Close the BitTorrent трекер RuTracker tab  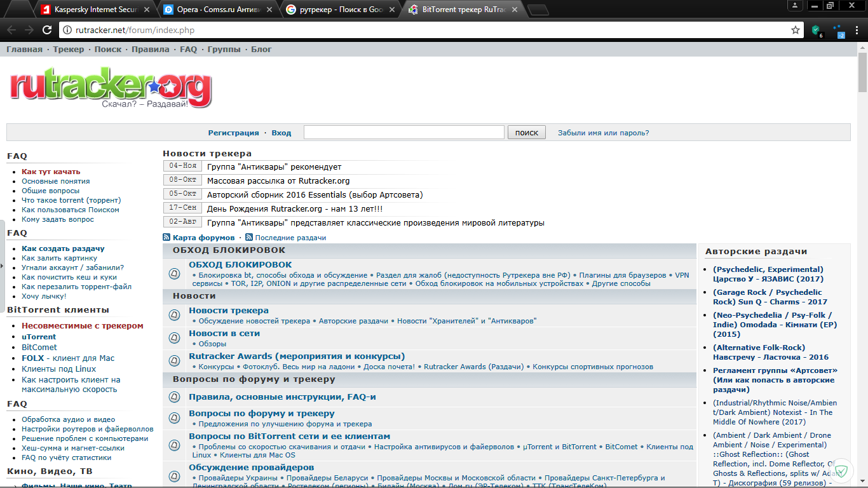[513, 10]
